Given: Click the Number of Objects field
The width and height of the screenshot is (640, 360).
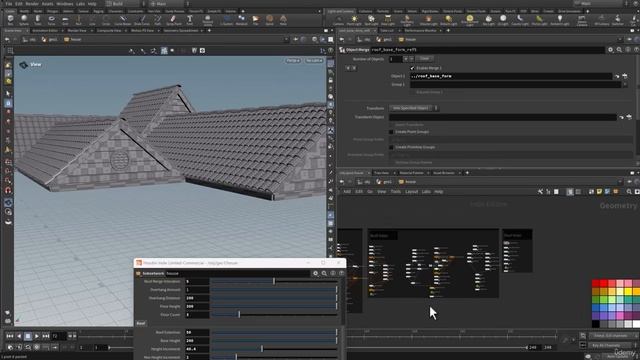Looking at the screenshot, I should [396, 59].
